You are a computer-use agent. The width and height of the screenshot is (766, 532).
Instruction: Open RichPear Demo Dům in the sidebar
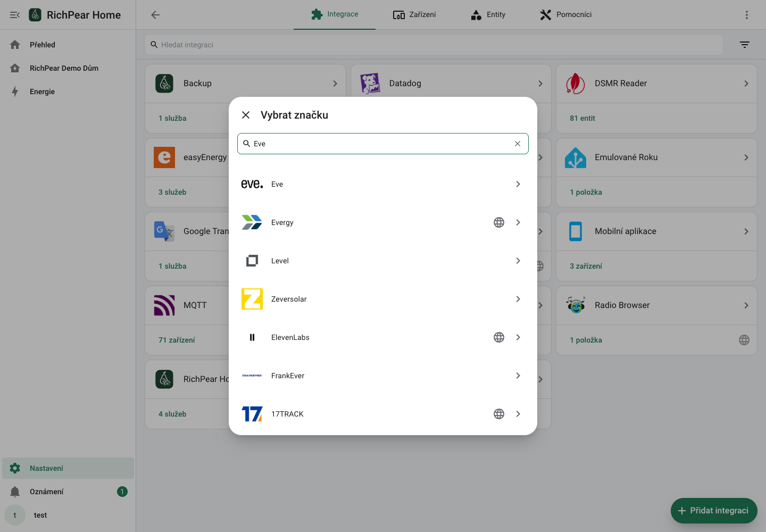click(x=68, y=68)
